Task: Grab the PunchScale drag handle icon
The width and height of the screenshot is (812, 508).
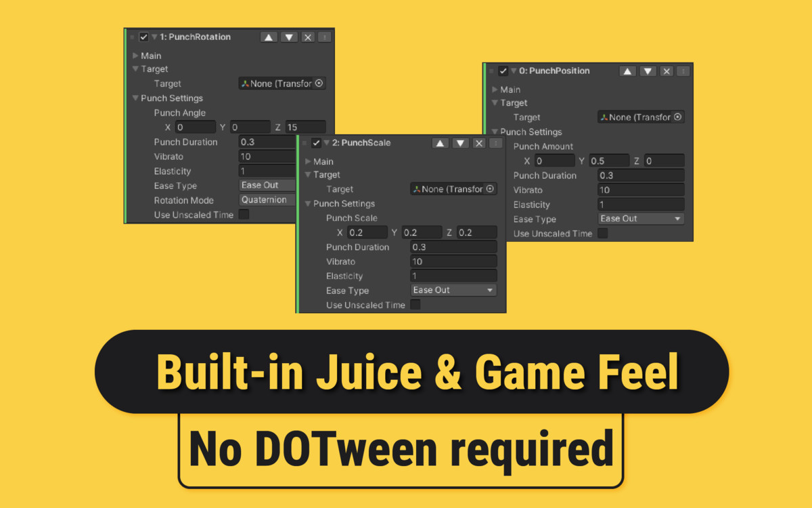Action: pos(304,143)
